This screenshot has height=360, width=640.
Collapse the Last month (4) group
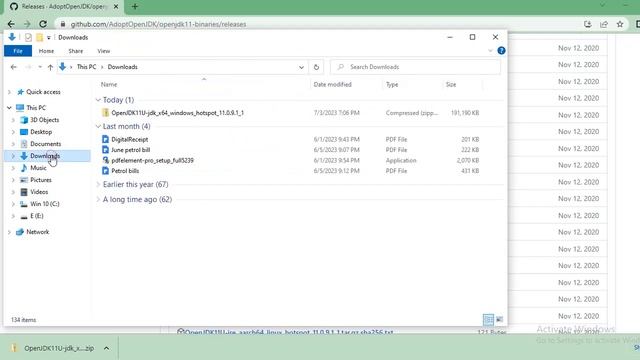pos(98,127)
